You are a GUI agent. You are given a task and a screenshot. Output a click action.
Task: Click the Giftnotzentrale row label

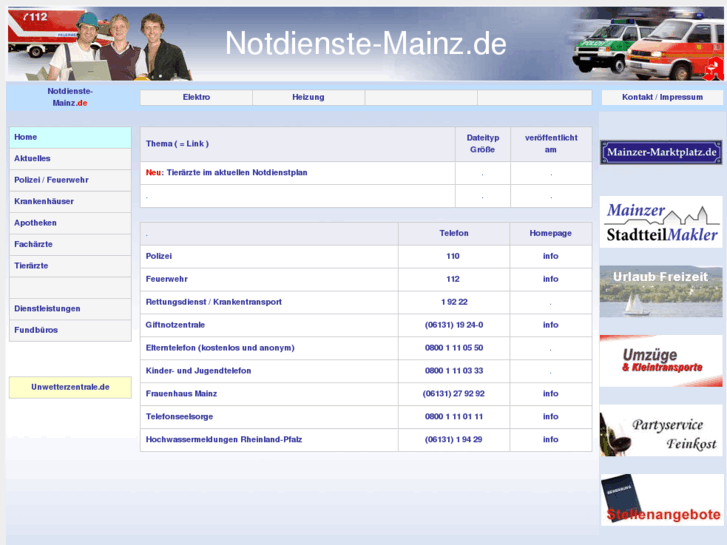[x=175, y=325]
